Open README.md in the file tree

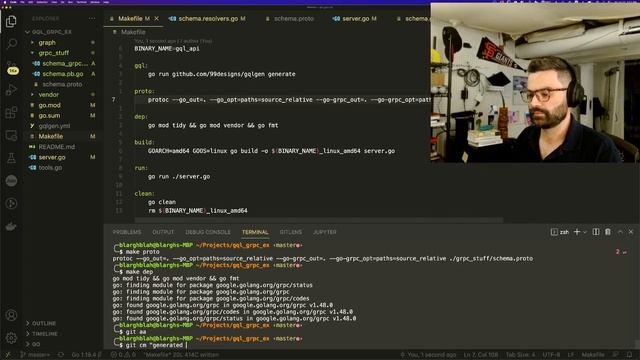pyautogui.click(x=56, y=147)
